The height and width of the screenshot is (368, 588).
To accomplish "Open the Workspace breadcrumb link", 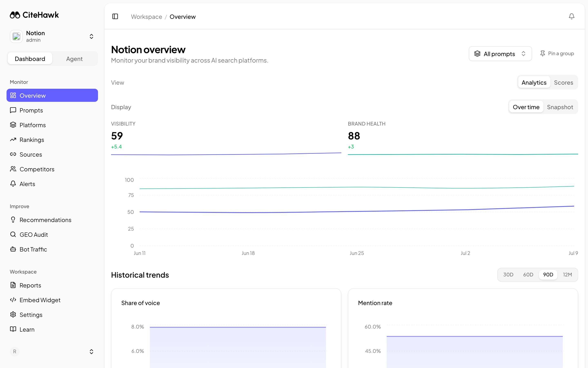I will [x=147, y=17].
